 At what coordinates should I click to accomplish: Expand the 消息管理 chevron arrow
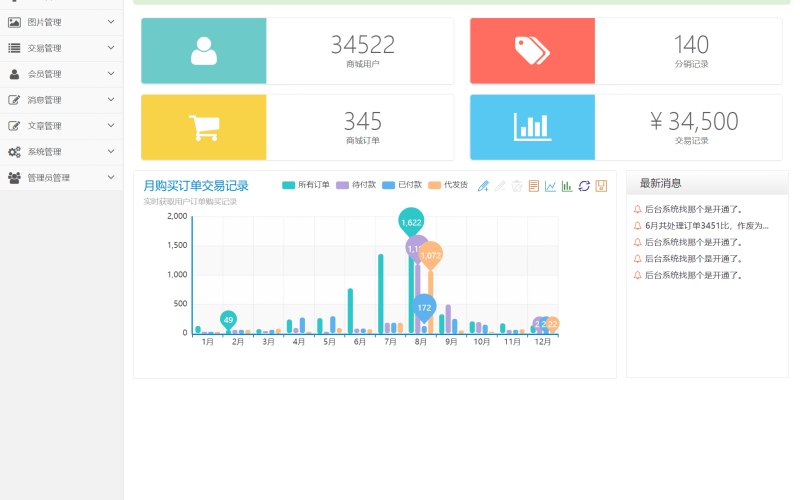[x=111, y=99]
